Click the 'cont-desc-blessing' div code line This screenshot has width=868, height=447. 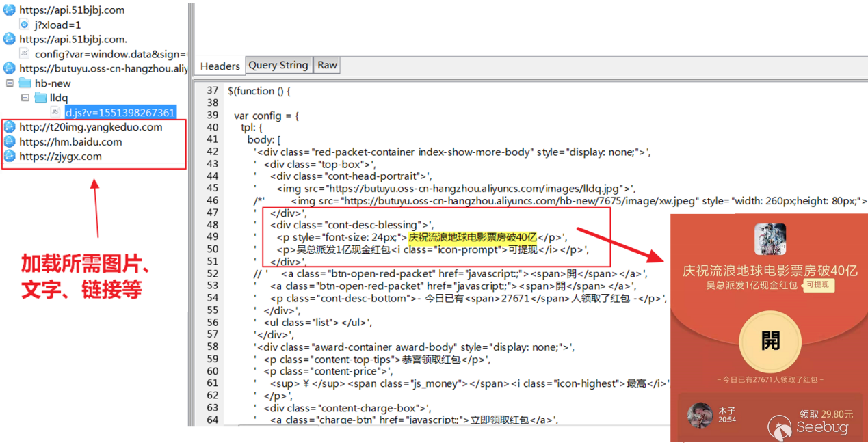coord(343,225)
